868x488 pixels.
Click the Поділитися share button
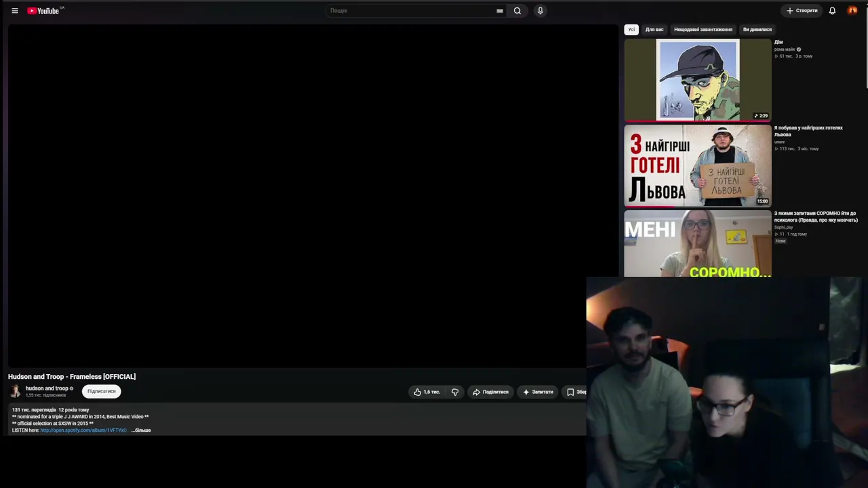click(x=490, y=392)
